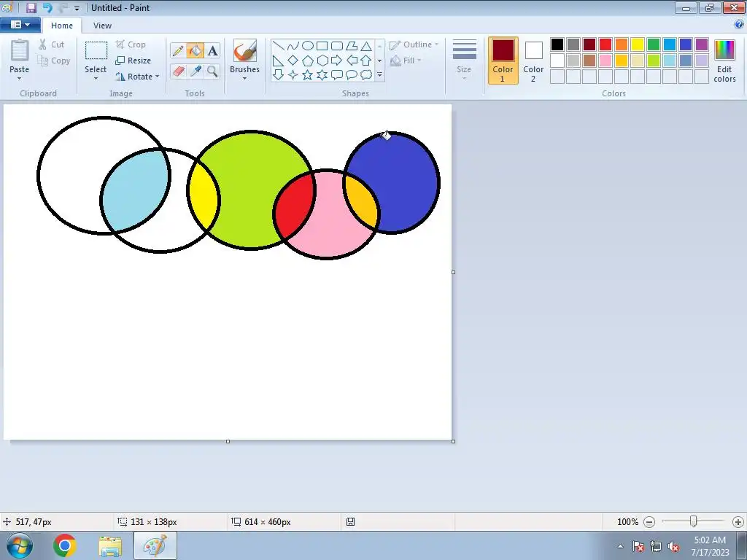Choose the Right triangle shape

(279, 61)
